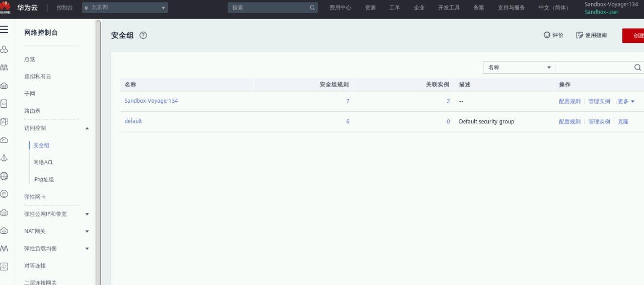This screenshot has width=644, height=285.
Task: Click the magnifier icon in top search bar
Action: [x=312, y=8]
